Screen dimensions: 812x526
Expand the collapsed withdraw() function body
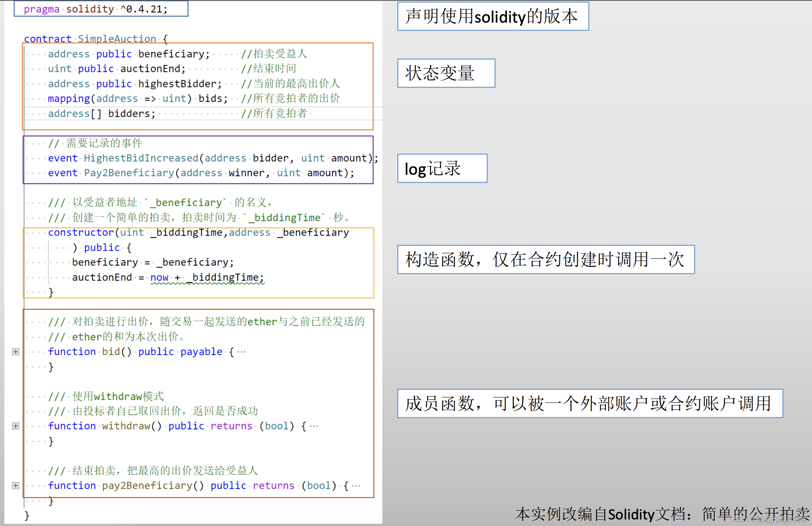point(15,426)
